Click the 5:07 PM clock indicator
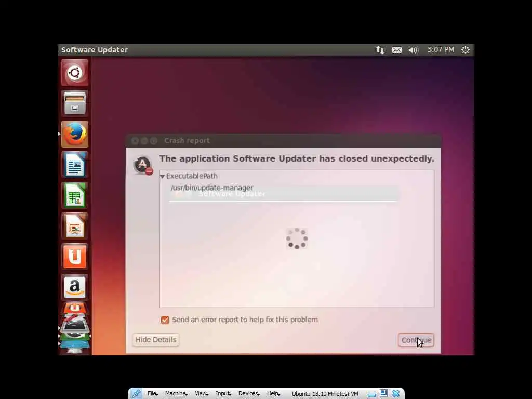 pyautogui.click(x=441, y=49)
